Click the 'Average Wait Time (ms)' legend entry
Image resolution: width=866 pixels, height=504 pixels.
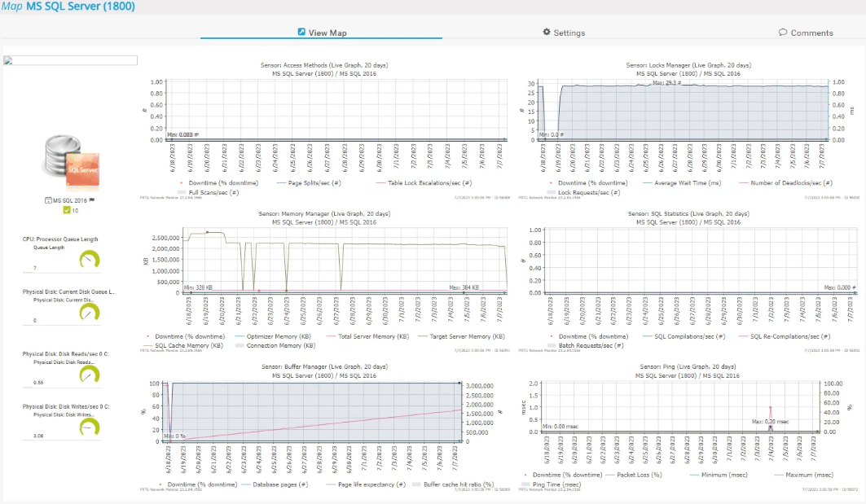click(x=682, y=182)
